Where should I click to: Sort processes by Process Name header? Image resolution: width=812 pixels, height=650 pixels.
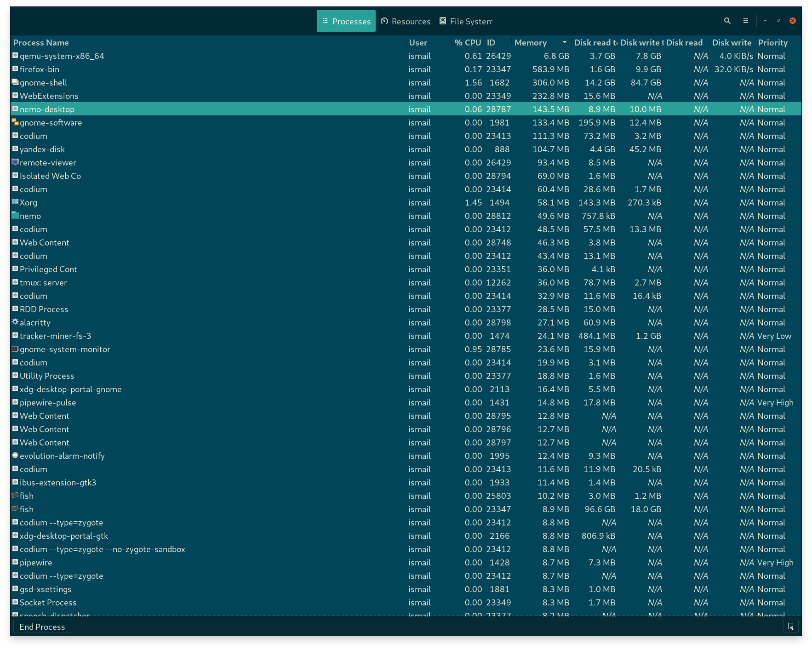pos(41,42)
